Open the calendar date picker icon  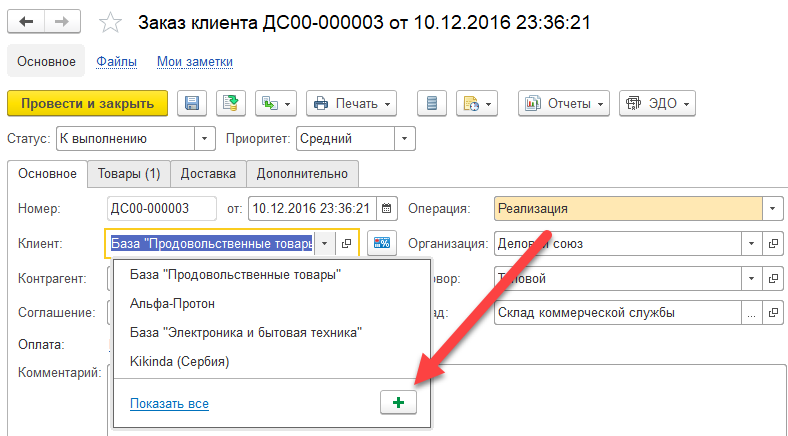pos(386,208)
